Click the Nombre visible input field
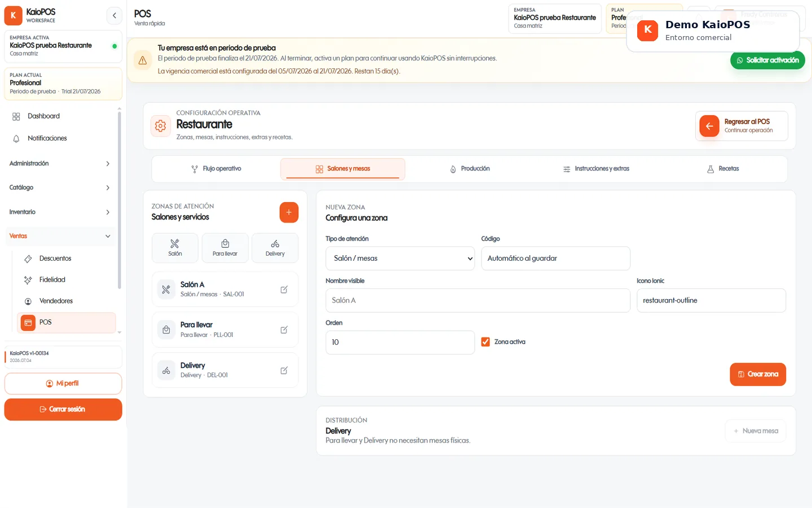The image size is (812, 508). click(x=478, y=300)
